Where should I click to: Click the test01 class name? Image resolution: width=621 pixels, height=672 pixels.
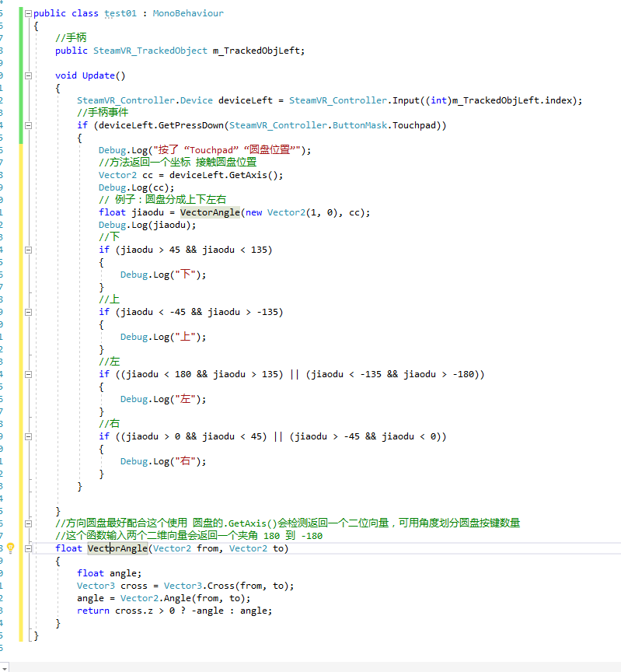120,13
